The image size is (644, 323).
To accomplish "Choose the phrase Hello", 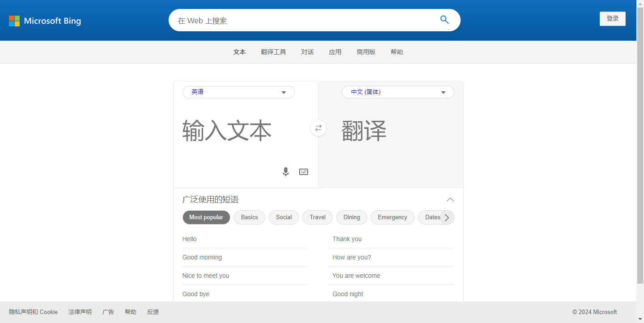I will click(x=245, y=239).
